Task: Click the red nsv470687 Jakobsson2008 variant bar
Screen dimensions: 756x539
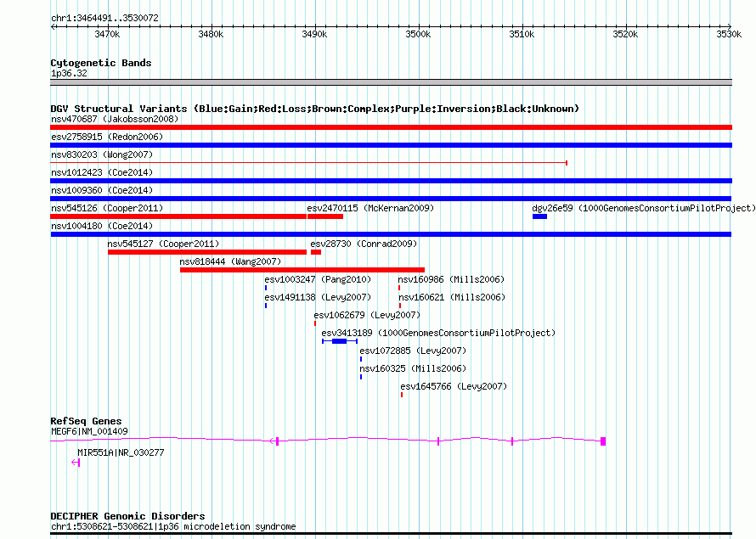Action: click(391, 127)
